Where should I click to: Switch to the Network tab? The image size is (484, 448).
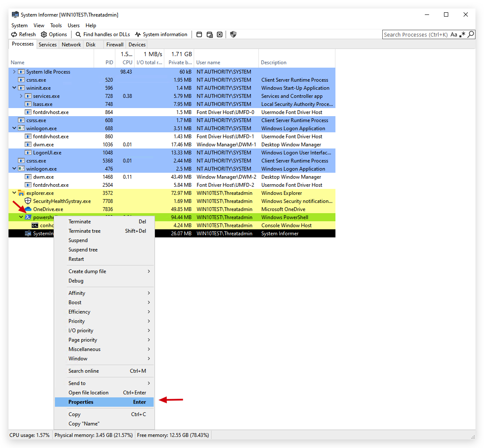click(x=72, y=44)
